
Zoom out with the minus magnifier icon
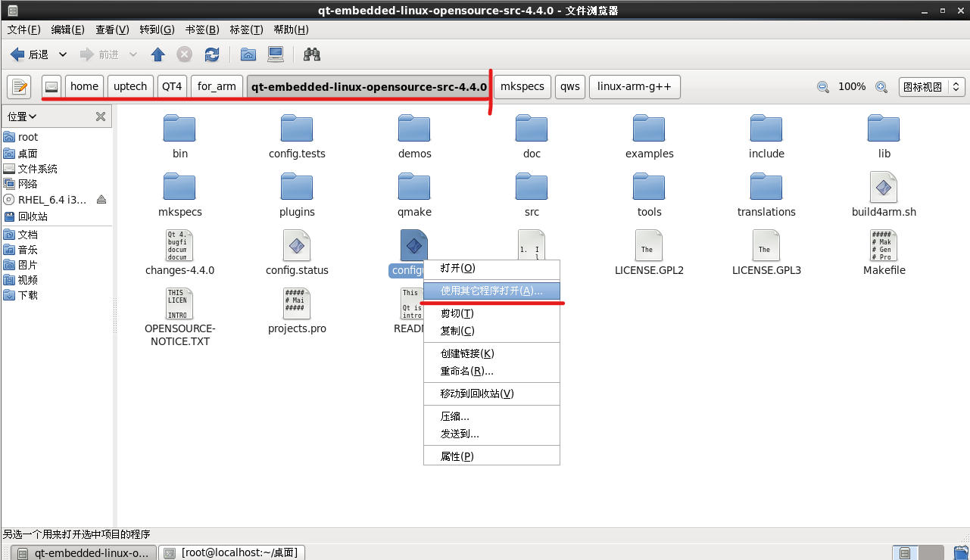pyautogui.click(x=823, y=87)
